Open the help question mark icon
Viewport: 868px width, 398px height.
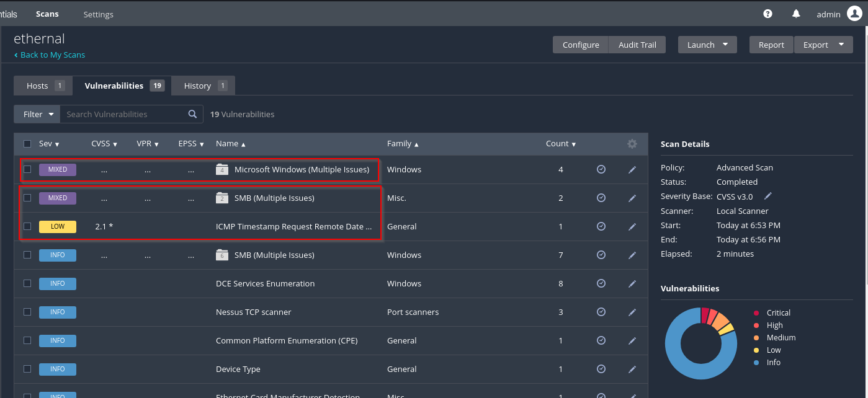(x=767, y=14)
